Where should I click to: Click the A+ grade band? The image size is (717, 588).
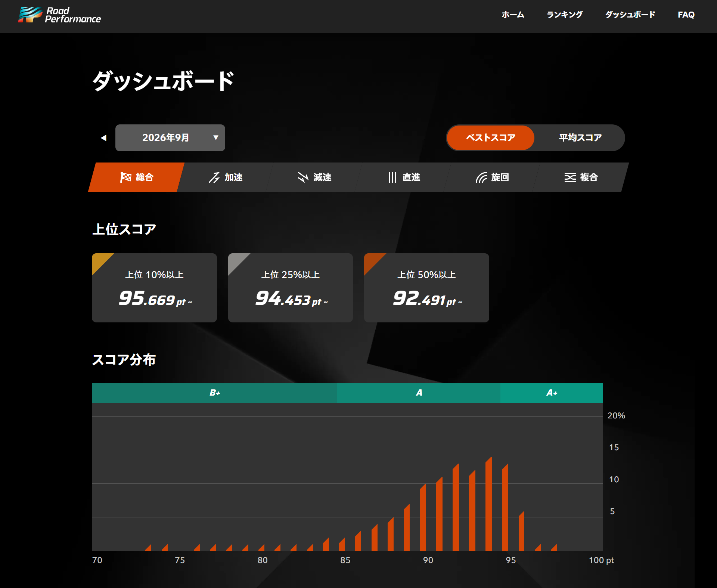click(x=552, y=393)
